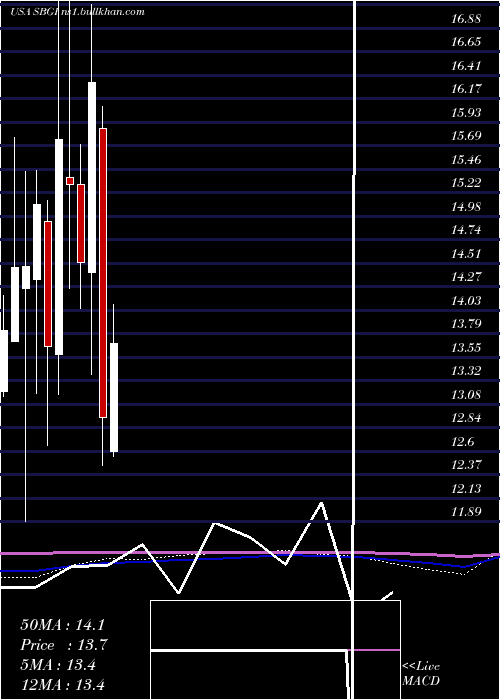Click the 12.13 price label
Screen dimensions: 500x700
(466, 488)
